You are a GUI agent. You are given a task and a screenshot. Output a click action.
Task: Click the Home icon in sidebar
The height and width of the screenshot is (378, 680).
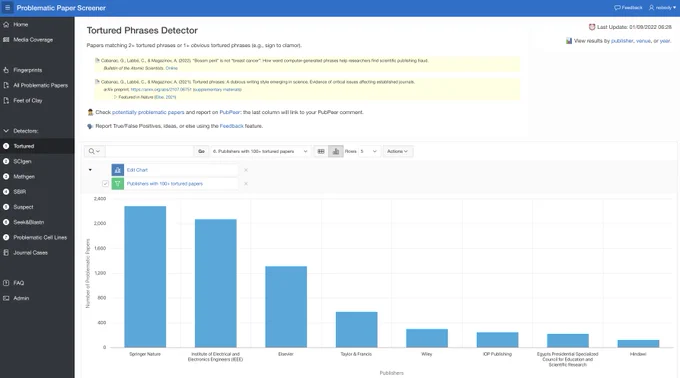coord(6,25)
